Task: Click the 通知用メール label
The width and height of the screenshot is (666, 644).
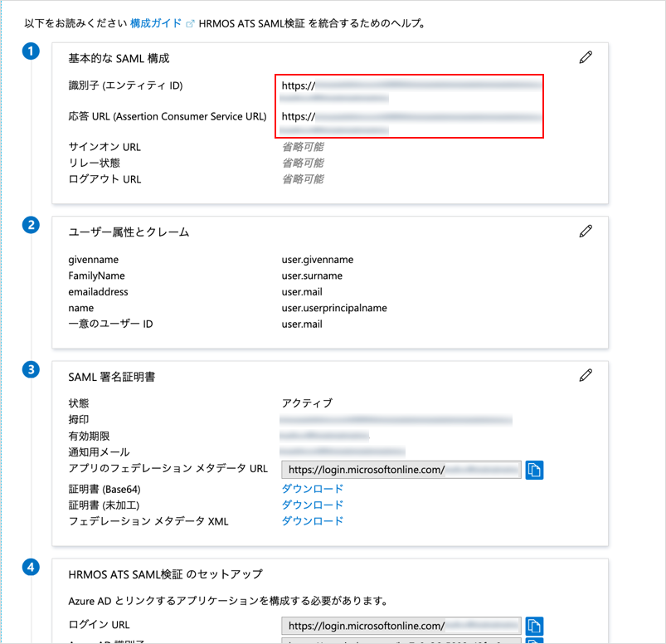Action: click(x=99, y=451)
